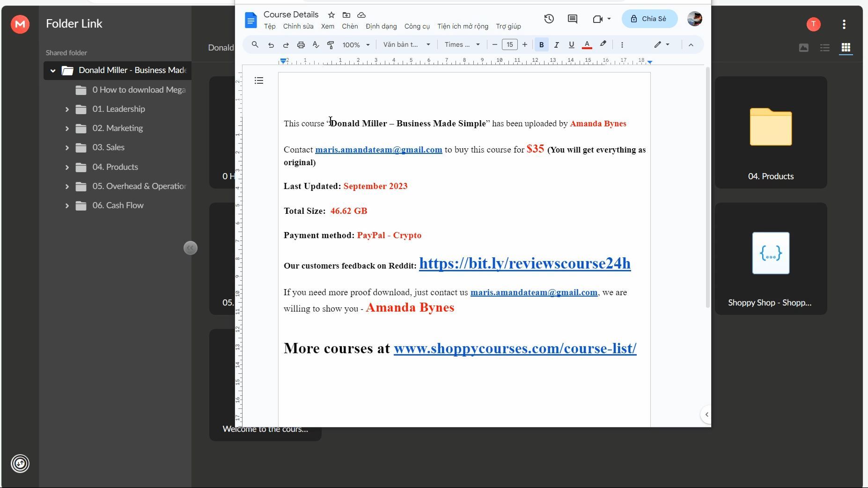Image resolution: width=868 pixels, height=488 pixels.
Task: Open the Times font dropdown
Action: click(x=462, y=45)
